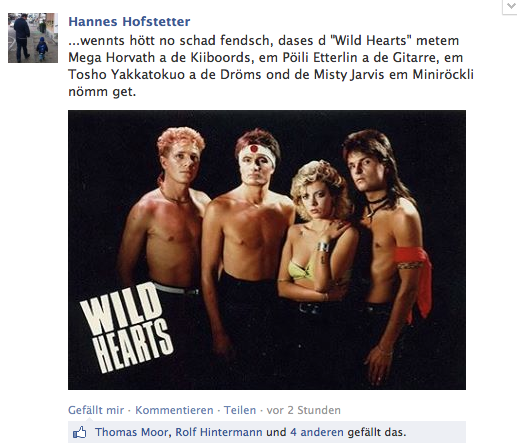
Task: Click the thumbs-up like icon
Action: click(x=80, y=432)
